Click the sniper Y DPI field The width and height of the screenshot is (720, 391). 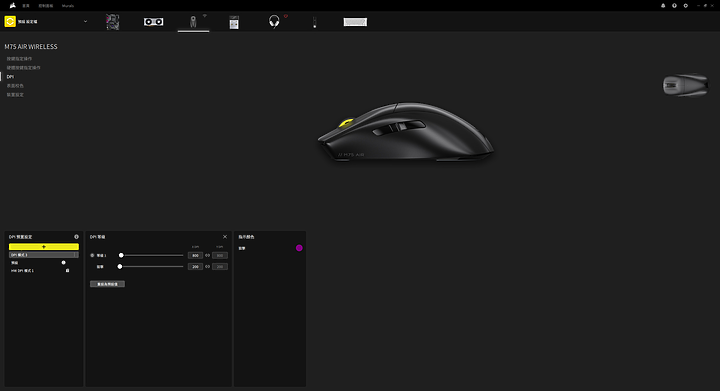coord(220,267)
